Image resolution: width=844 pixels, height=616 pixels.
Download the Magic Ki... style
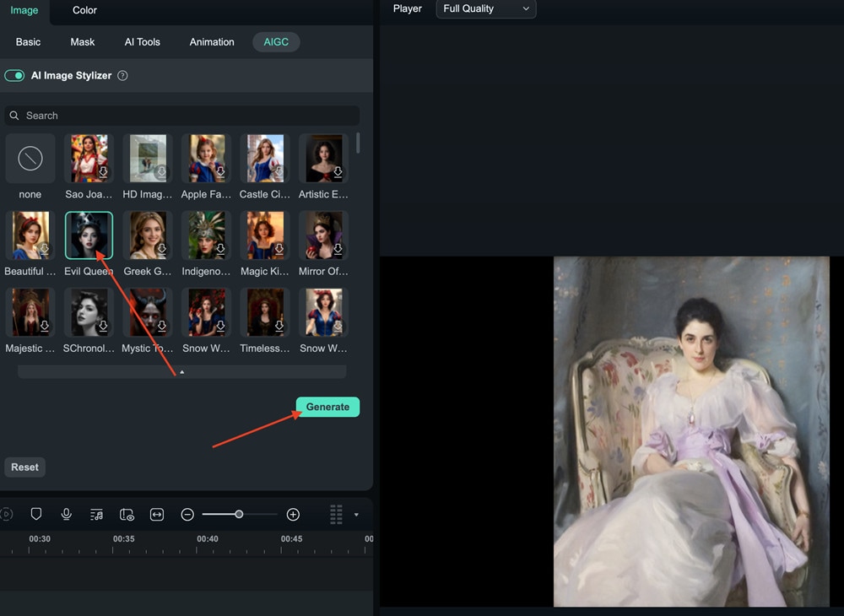[279, 249]
